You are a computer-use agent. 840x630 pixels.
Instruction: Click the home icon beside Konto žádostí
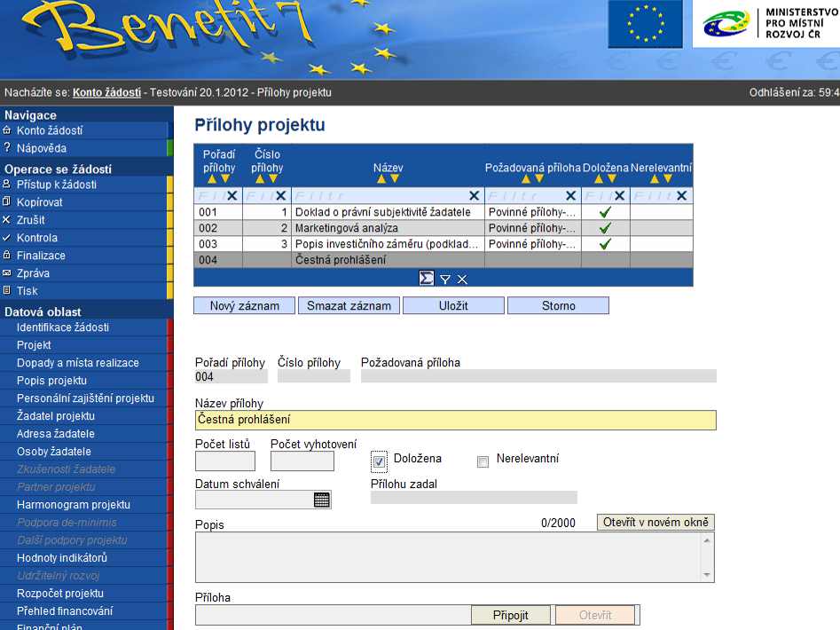7,130
